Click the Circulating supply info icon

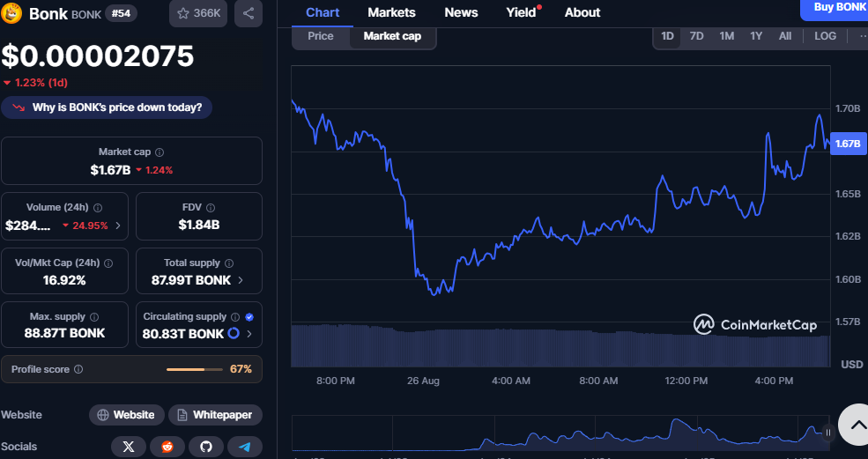pyautogui.click(x=235, y=317)
